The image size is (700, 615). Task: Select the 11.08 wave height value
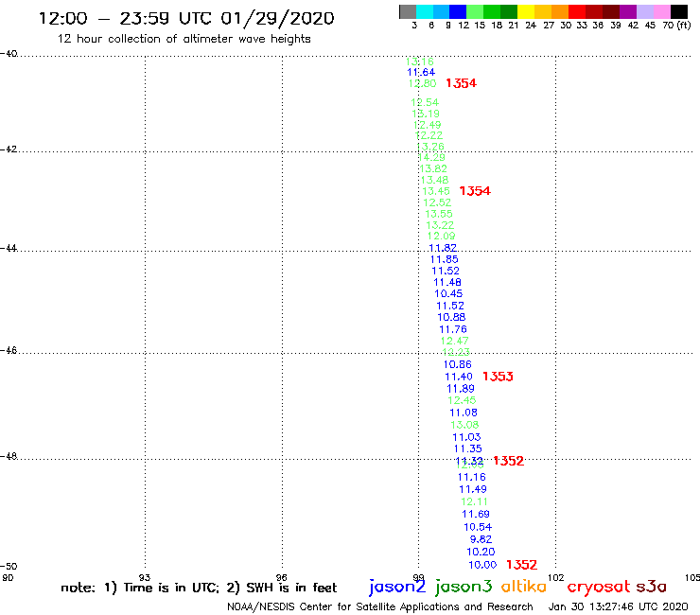(463, 413)
